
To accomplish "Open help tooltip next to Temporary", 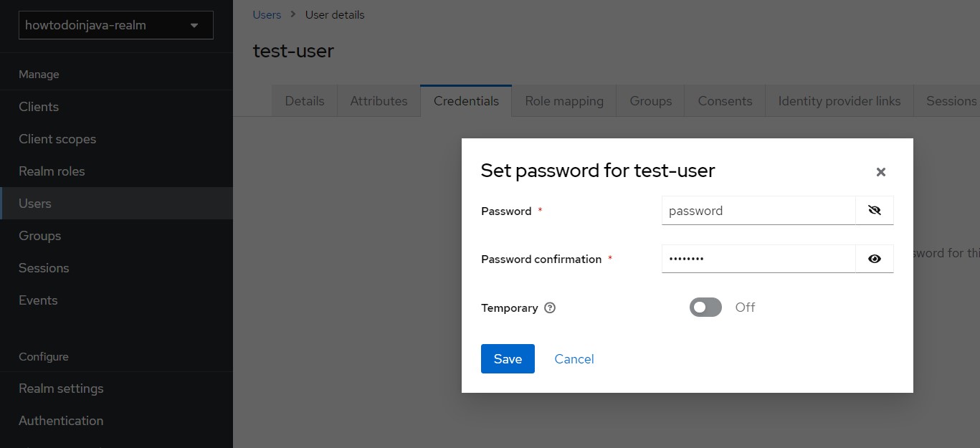I will tap(549, 308).
